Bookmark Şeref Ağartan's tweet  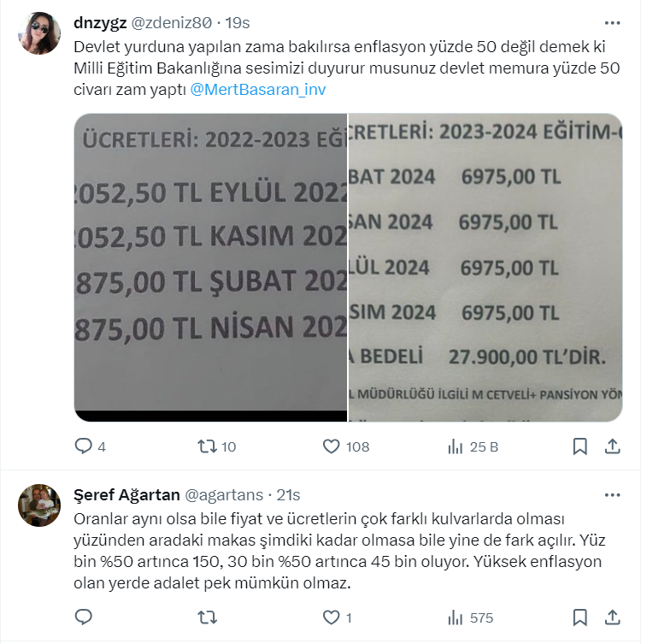[579, 617]
